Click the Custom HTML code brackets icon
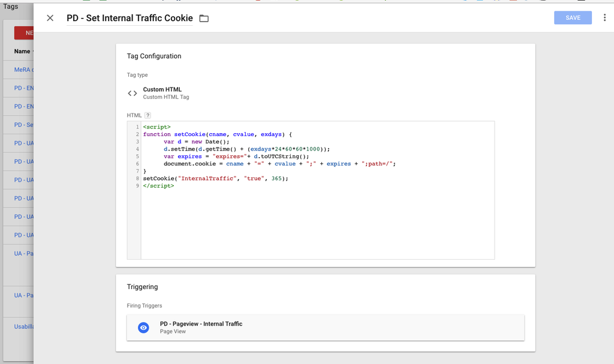This screenshot has height=364, width=614. pyautogui.click(x=133, y=94)
